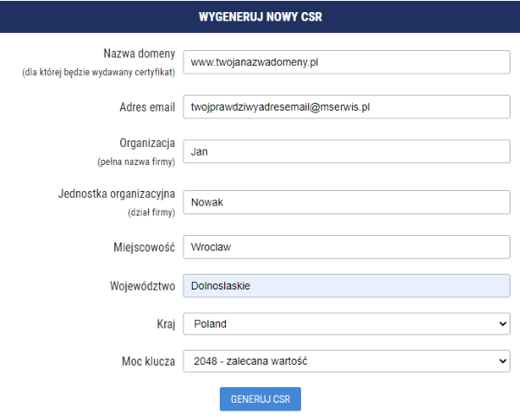The width and height of the screenshot is (520, 420).
Task: Select the Organizacja label text
Action: (147, 143)
